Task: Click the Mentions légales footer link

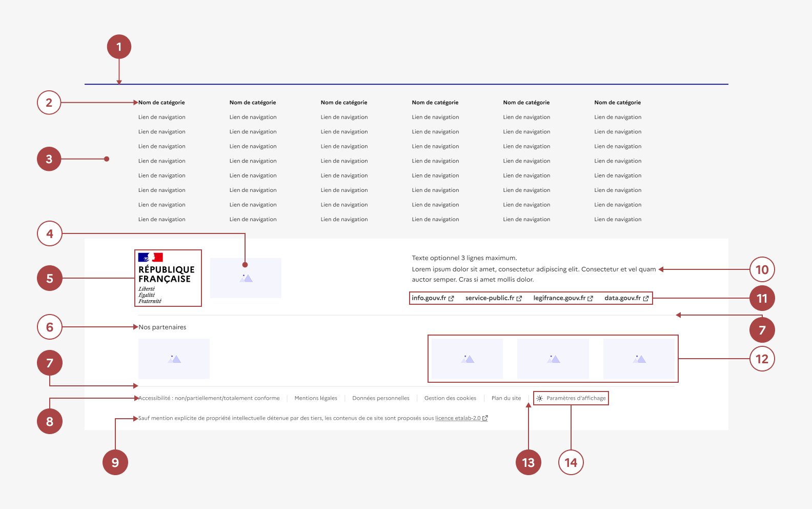Action: pyautogui.click(x=316, y=398)
